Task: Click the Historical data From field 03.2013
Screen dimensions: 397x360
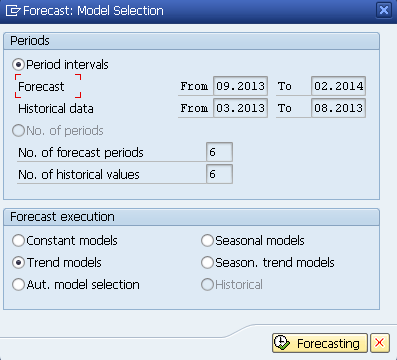Action: (240, 108)
